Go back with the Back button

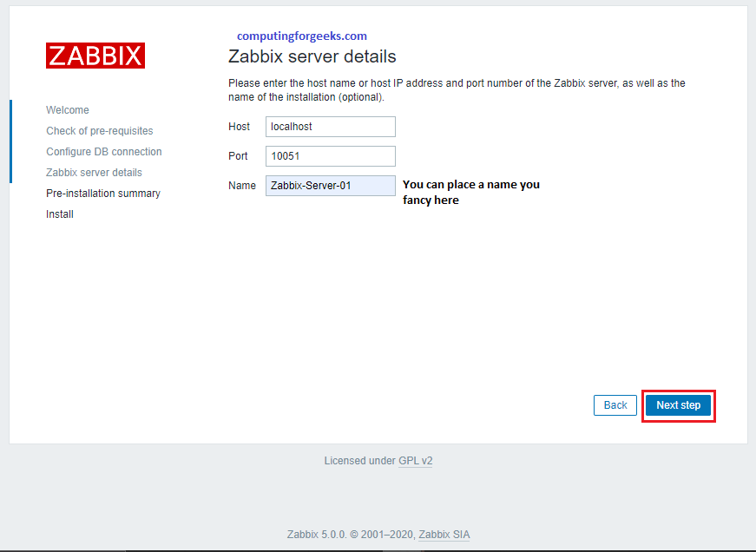tap(615, 405)
